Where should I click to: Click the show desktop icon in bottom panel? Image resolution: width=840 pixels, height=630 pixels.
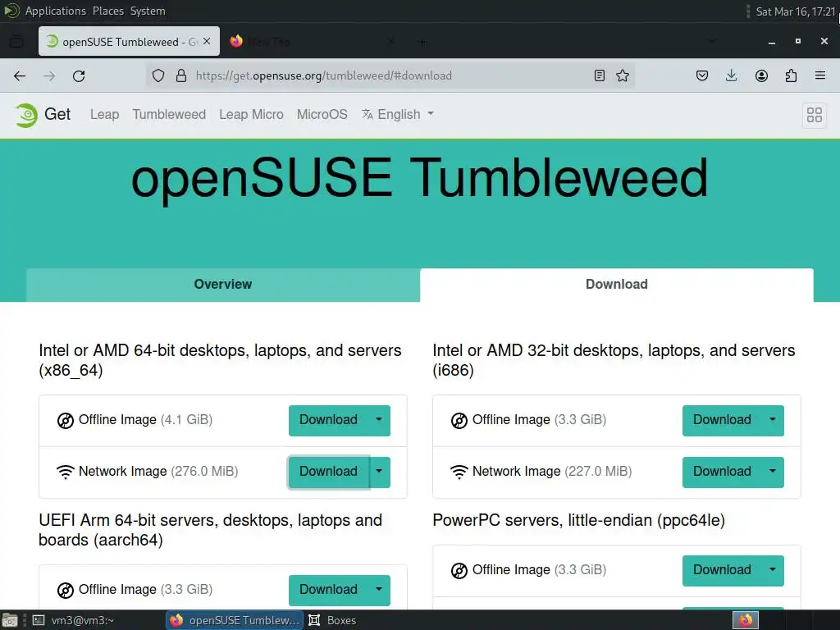[10, 620]
